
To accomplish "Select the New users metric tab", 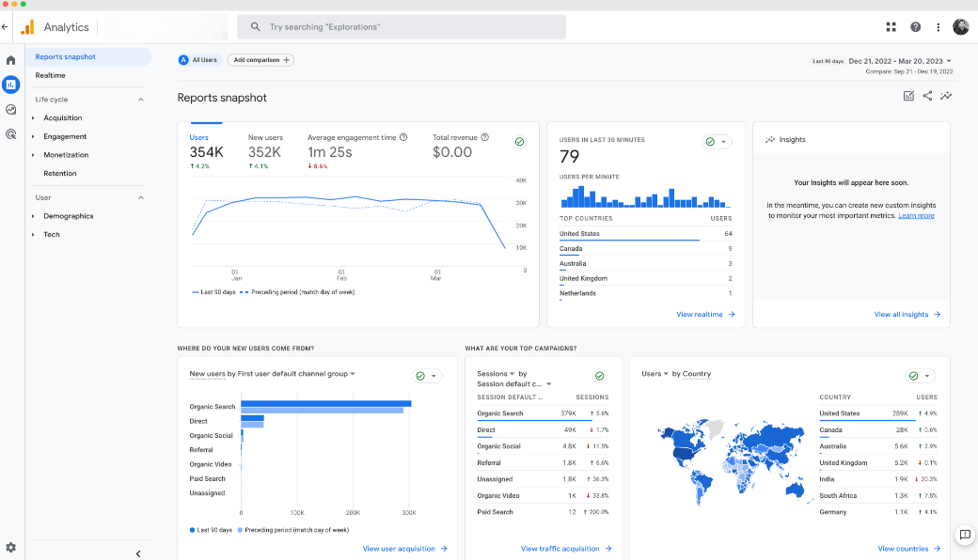I will point(265,138).
